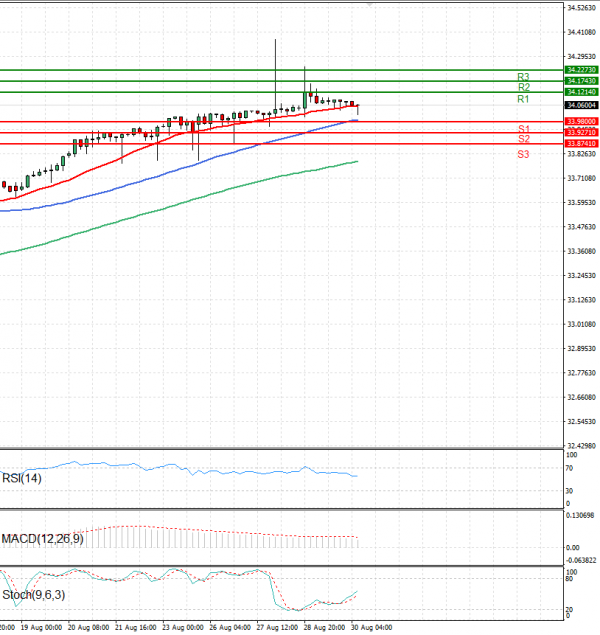
Task: Click the 33.47630 price axis label
Action: pos(582,227)
